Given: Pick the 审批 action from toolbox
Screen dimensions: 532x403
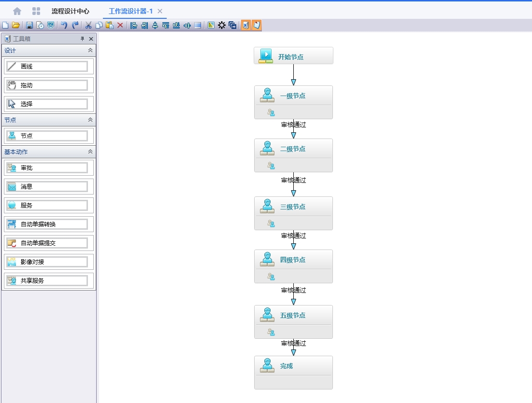Looking at the screenshot, I should 47,168.
